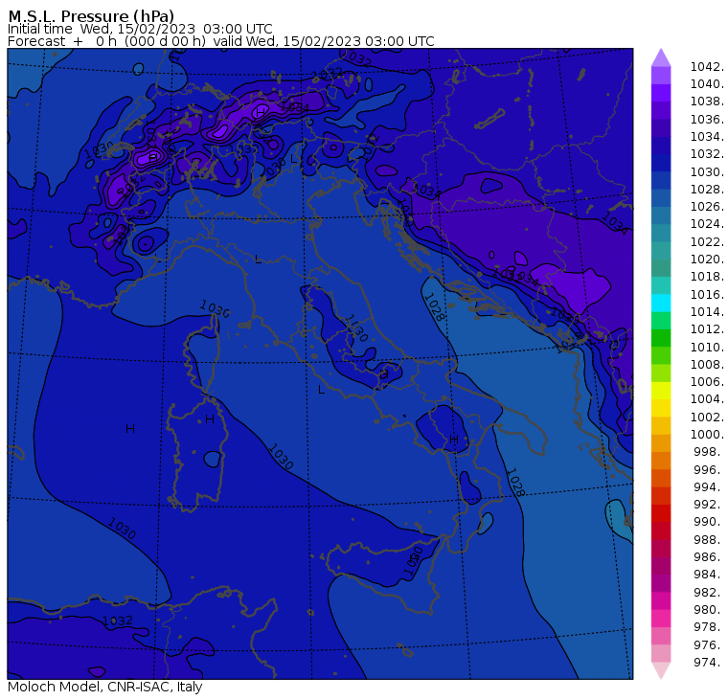Pick the red legend band between 990 and 992
This screenshot has width=728, height=700.
click(661, 513)
